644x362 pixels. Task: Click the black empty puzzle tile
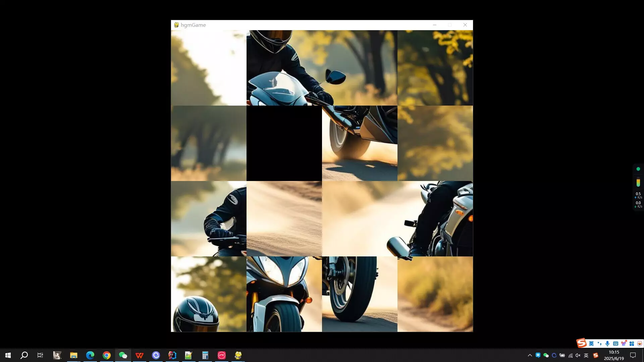pos(284,143)
